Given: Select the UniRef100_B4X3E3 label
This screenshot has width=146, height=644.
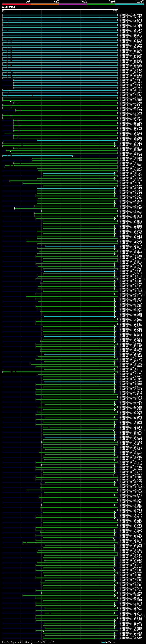Looking at the screenshot, I should 131,175.
